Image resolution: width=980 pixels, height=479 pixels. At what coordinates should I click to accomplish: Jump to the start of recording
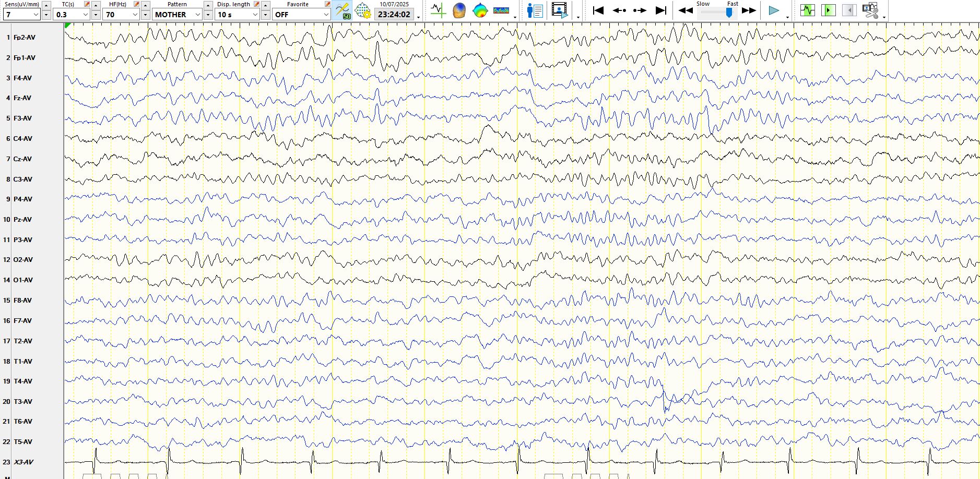598,10
